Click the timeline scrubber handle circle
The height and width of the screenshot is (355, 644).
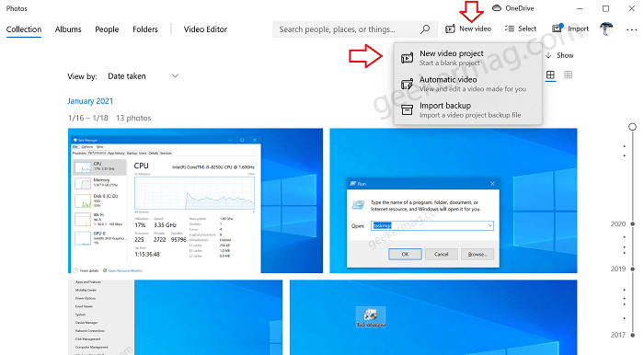pyautogui.click(x=633, y=127)
